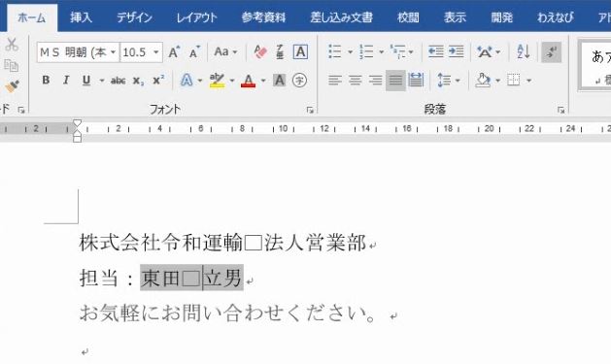Viewport: 611px width, 364px height.
Task: Open the 校閲 tab
Action: [x=408, y=17]
